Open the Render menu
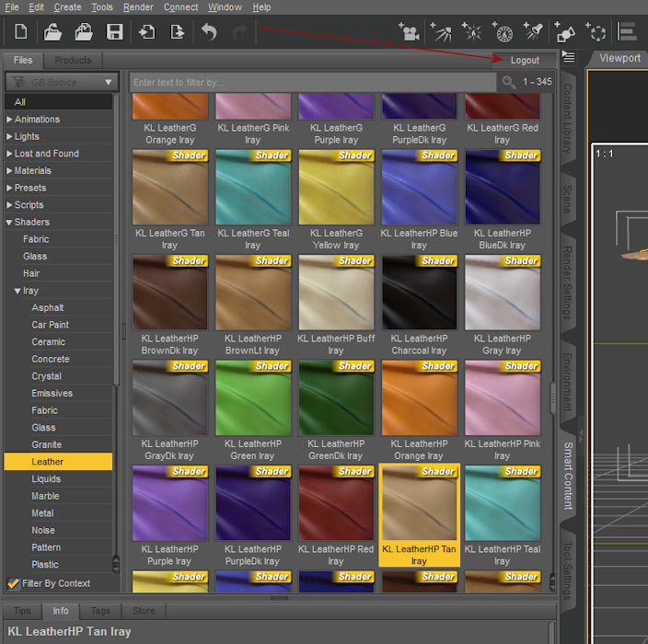648x644 pixels. 138,7
